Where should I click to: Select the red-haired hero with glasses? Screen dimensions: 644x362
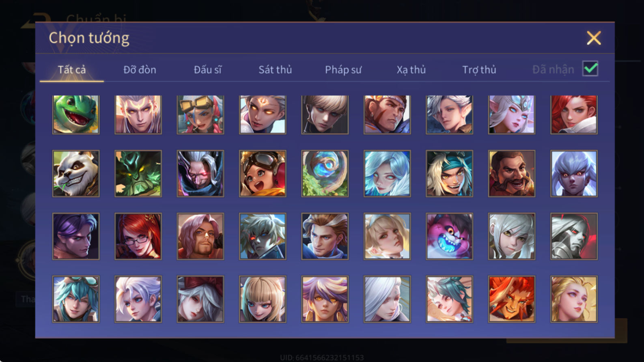click(x=138, y=236)
